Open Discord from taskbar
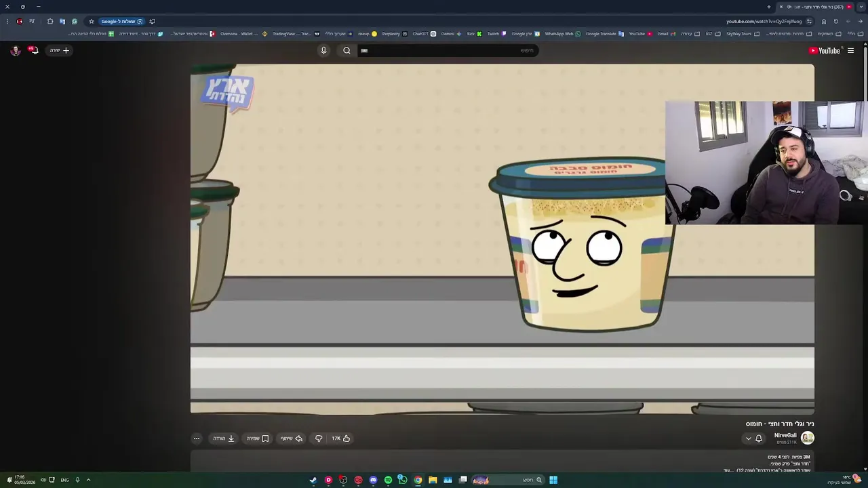Image resolution: width=868 pixels, height=488 pixels. coord(373,480)
